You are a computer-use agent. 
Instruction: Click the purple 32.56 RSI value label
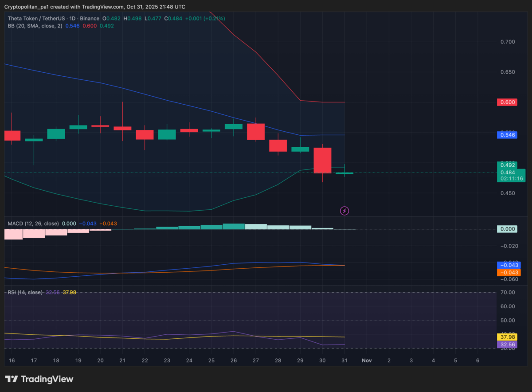(x=507, y=344)
